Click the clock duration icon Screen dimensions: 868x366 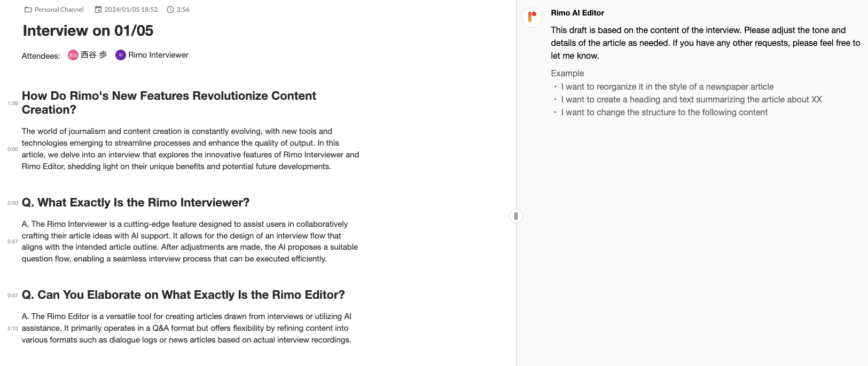(170, 10)
